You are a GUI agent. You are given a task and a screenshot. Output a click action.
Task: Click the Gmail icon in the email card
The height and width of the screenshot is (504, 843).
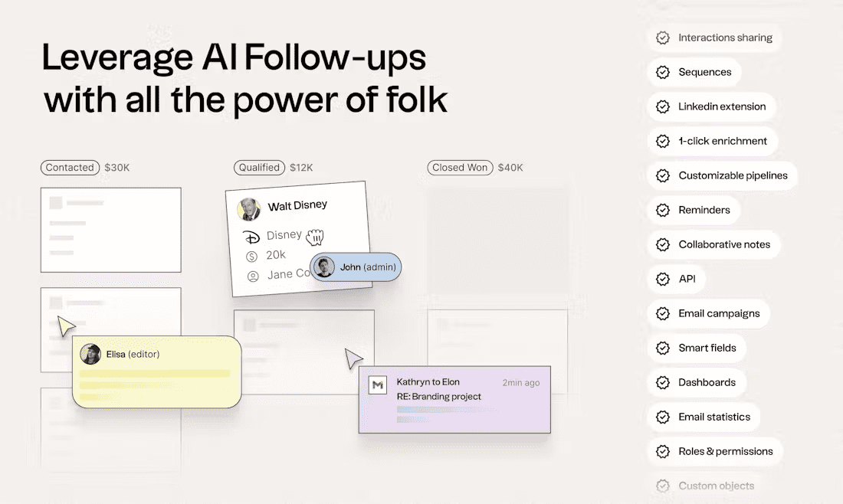tap(377, 385)
